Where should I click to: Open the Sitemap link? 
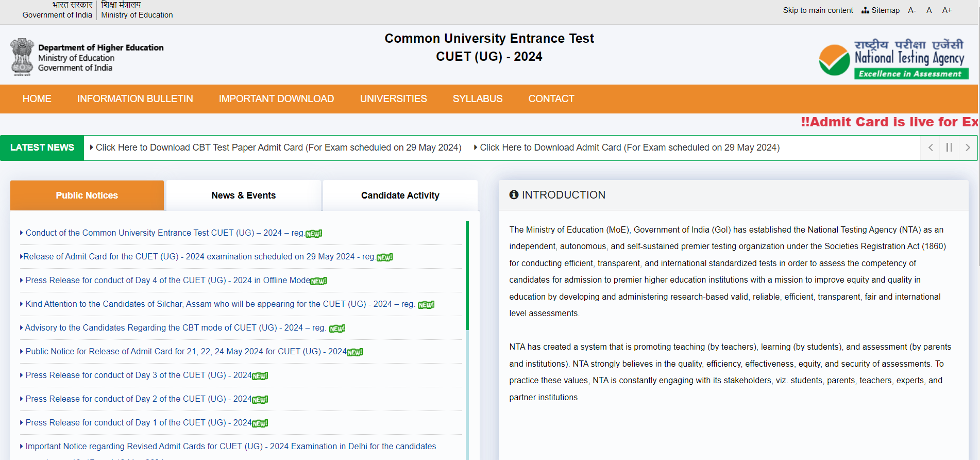(881, 10)
